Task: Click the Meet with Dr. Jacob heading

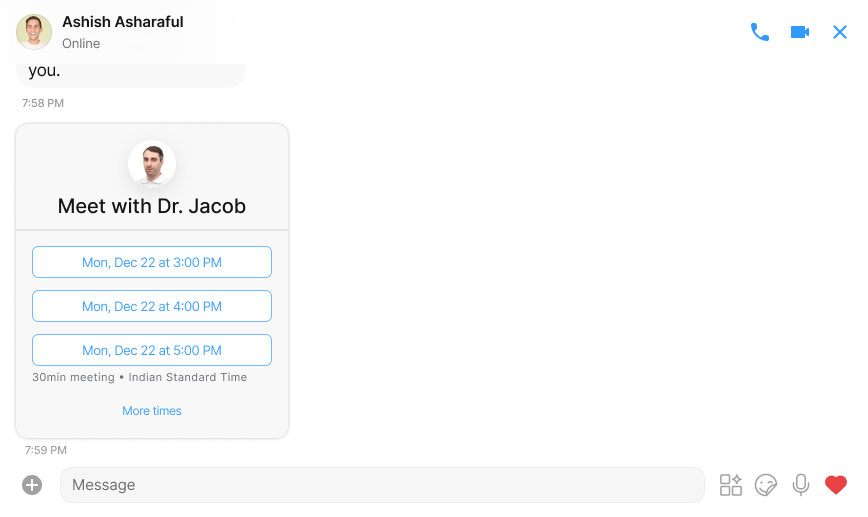Action: [152, 206]
